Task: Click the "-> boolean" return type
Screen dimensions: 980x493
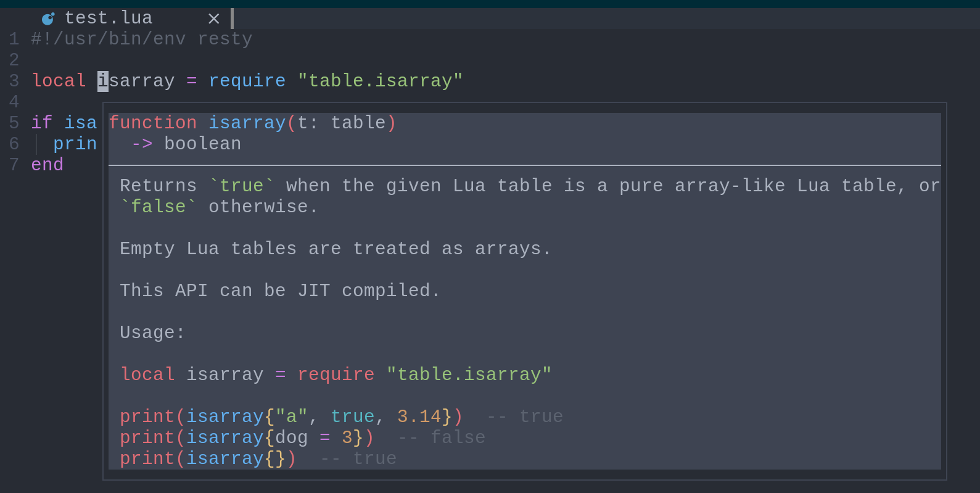Action: click(186, 144)
